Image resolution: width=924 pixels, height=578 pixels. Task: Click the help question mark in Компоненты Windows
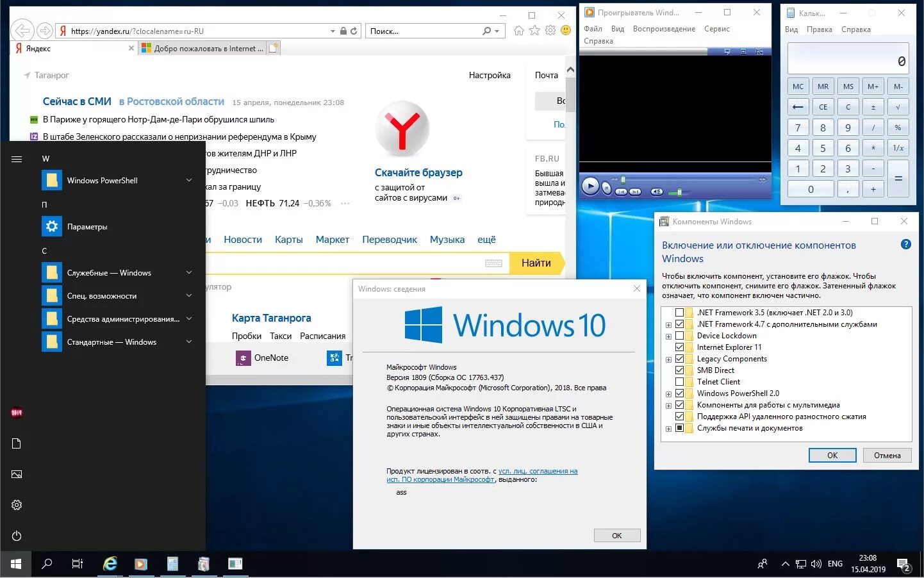[905, 244]
